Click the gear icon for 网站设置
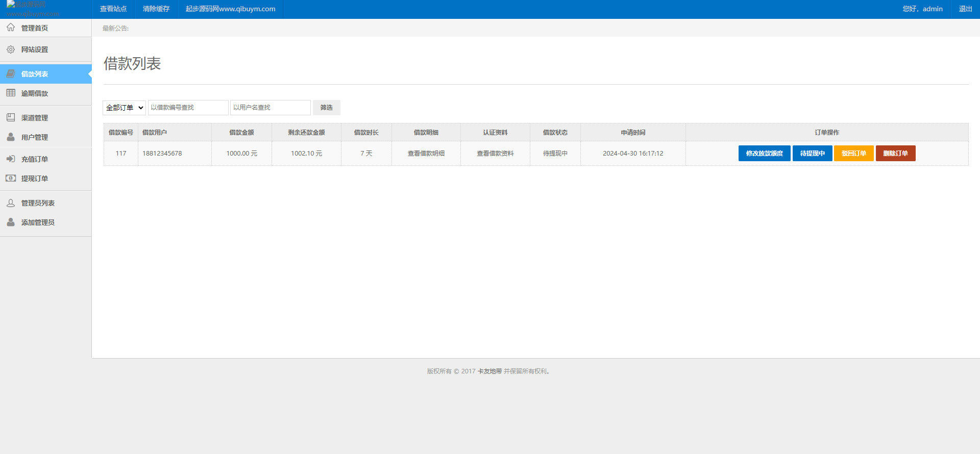This screenshot has height=454, width=980. click(11, 49)
